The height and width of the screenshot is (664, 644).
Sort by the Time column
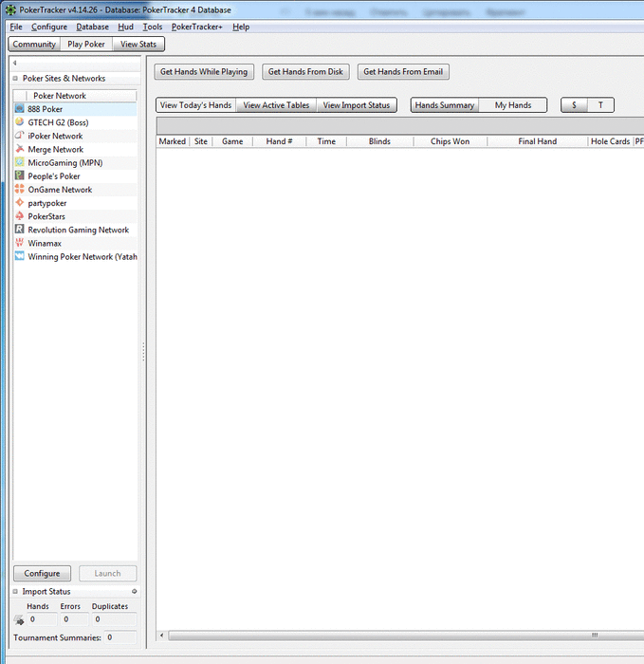click(x=326, y=141)
